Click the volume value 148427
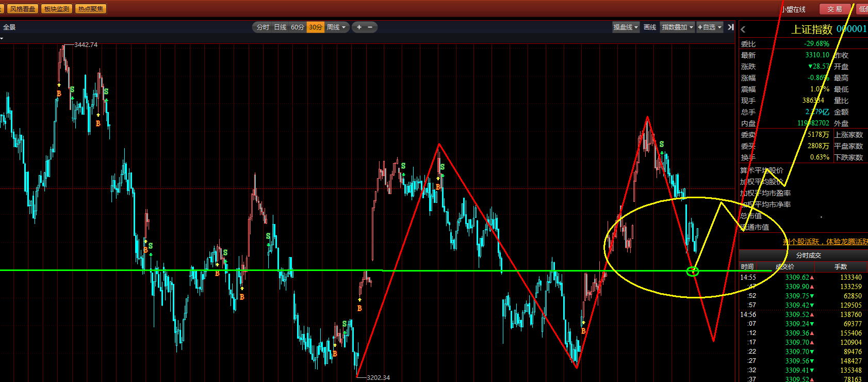868x382 pixels. click(851, 361)
